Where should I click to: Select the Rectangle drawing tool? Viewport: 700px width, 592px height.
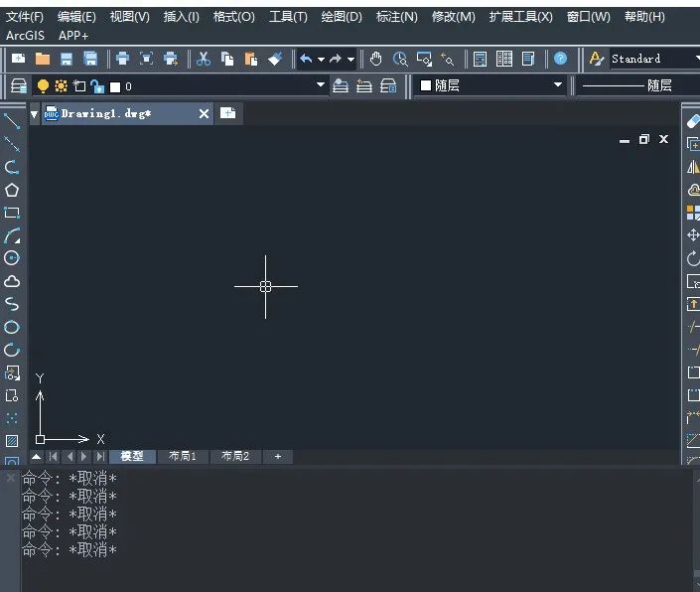click(x=12, y=213)
